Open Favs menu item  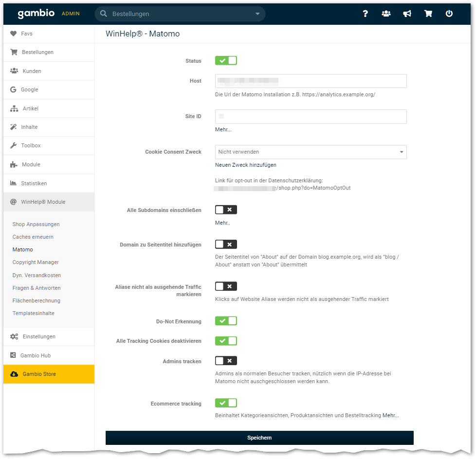[x=49, y=34]
